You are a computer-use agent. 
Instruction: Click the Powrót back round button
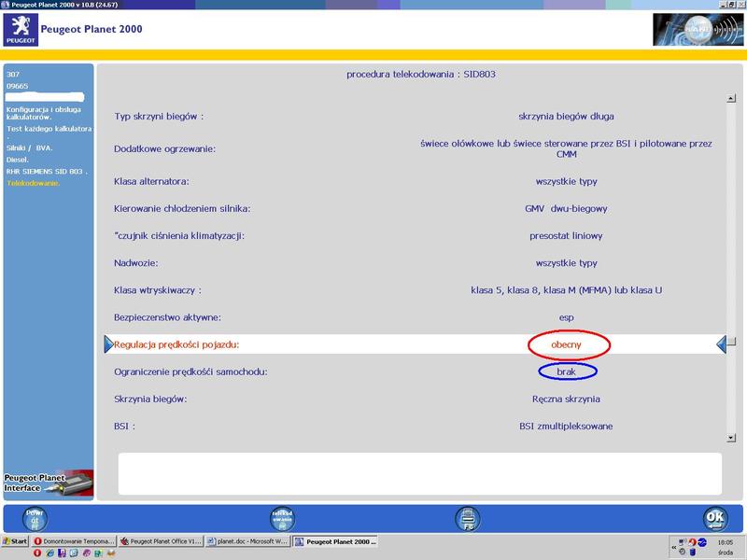point(35,518)
